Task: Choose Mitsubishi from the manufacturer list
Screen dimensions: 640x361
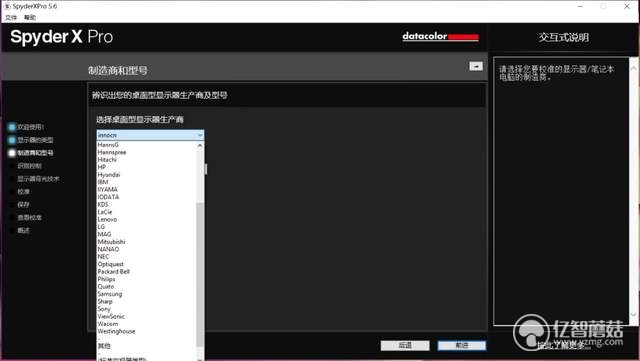Action: [x=147, y=242]
